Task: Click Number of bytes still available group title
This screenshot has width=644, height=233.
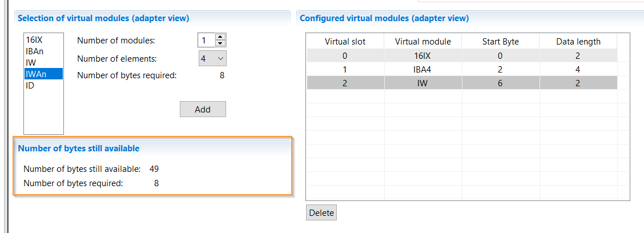Action: [78, 148]
